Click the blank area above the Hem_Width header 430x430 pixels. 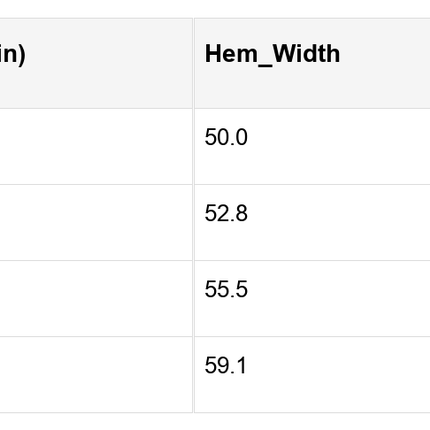312,9
